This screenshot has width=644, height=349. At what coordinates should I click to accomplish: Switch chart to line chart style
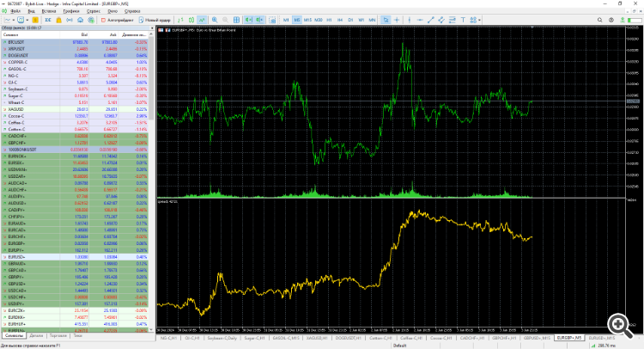click(202, 20)
